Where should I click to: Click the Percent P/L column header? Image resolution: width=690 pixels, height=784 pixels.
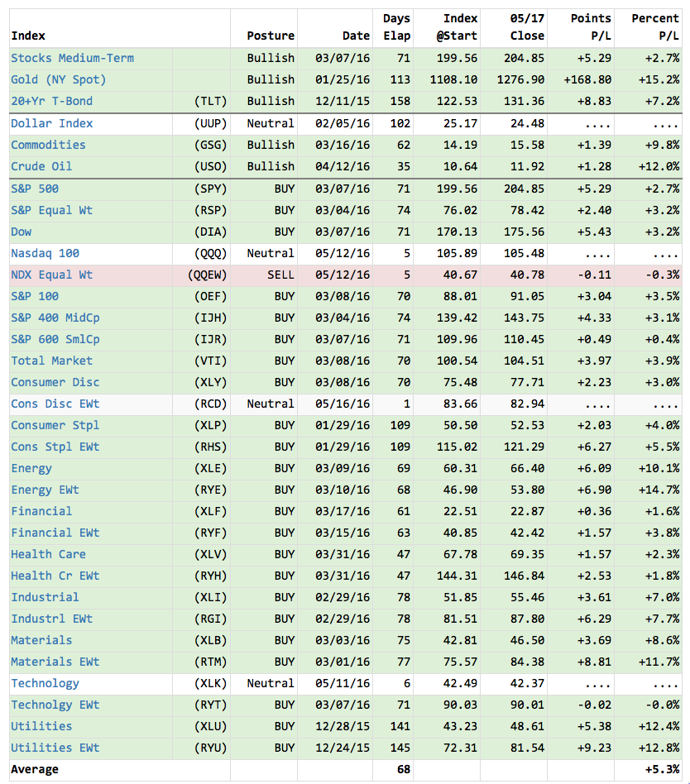[655, 27]
